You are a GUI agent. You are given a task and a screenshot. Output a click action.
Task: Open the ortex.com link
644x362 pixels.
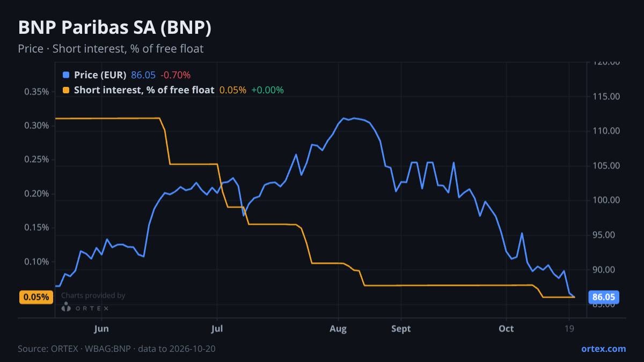click(603, 349)
